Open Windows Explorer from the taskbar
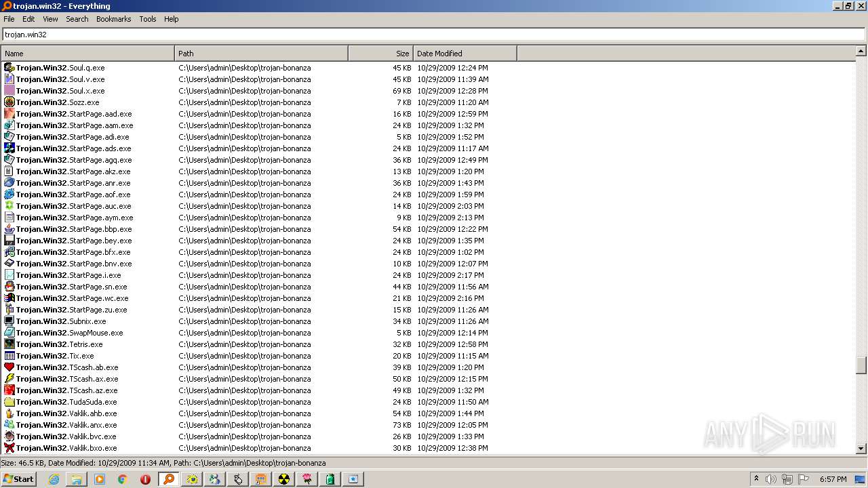Viewport: 868px width, 488px height. pos(77,479)
